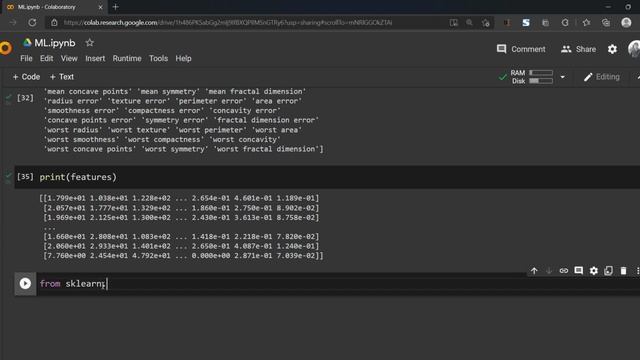View site information lock icon

click(54, 23)
